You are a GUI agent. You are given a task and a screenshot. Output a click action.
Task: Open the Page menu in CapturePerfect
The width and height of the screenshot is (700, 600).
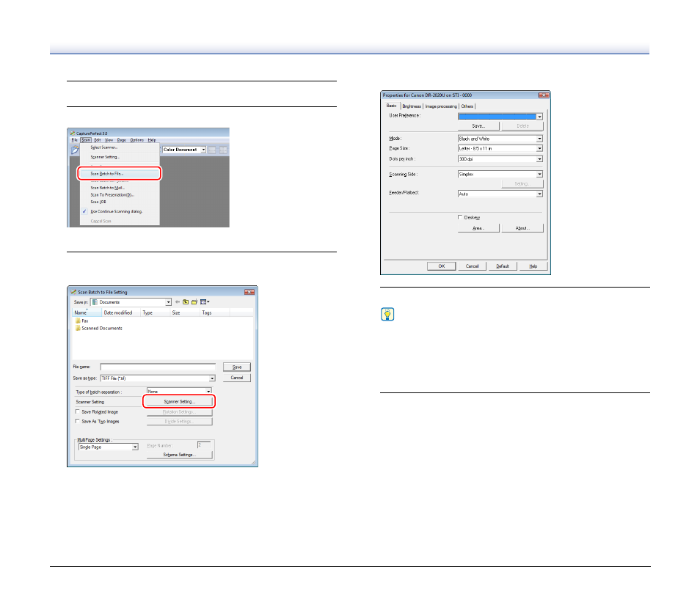tap(121, 140)
